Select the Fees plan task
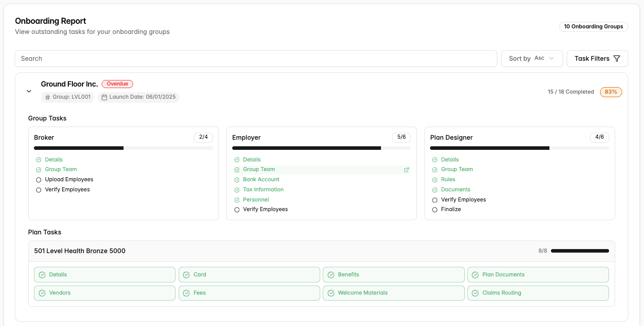 249,293
